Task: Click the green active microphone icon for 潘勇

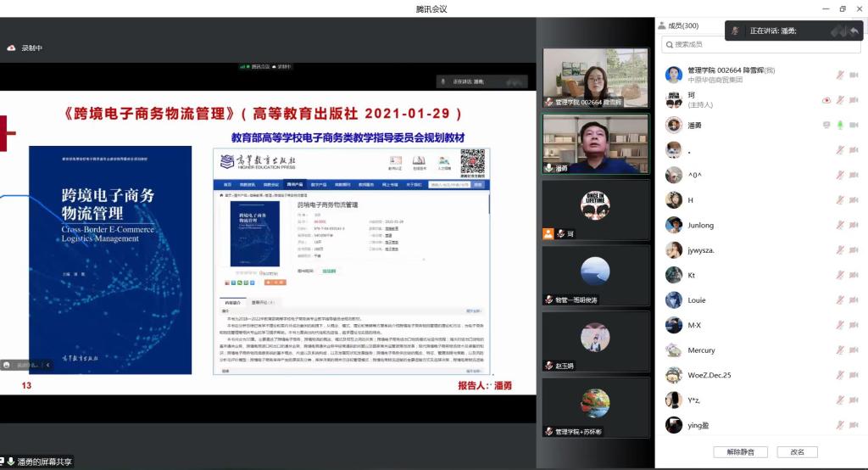Action: click(x=840, y=126)
